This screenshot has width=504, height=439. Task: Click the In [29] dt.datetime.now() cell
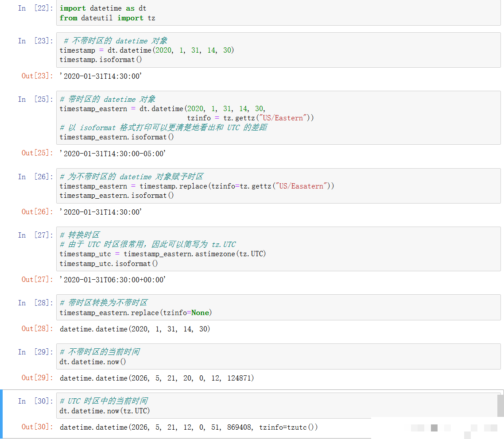pyautogui.click(x=279, y=357)
